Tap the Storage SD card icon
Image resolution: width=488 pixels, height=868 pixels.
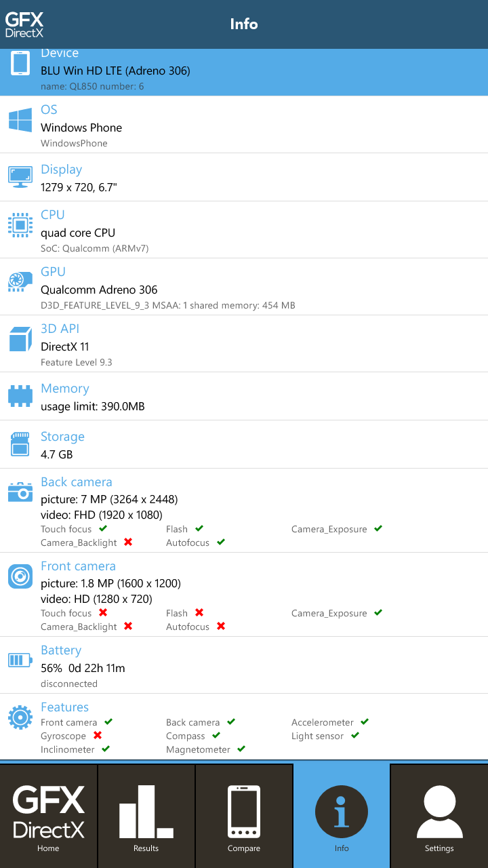(20, 444)
